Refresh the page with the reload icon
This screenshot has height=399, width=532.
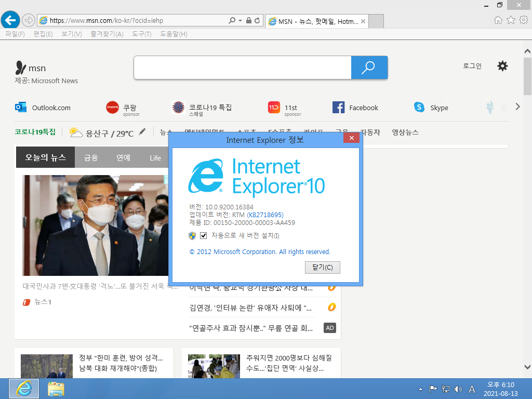(257, 20)
